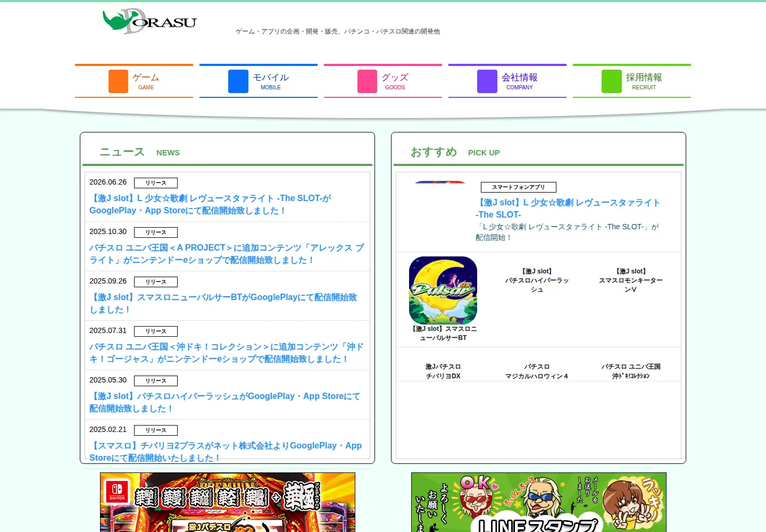The height and width of the screenshot is (532, 766).
Task: Open the 激Jパチスロ チバリヨDX pick-up item
Action: tap(443, 371)
